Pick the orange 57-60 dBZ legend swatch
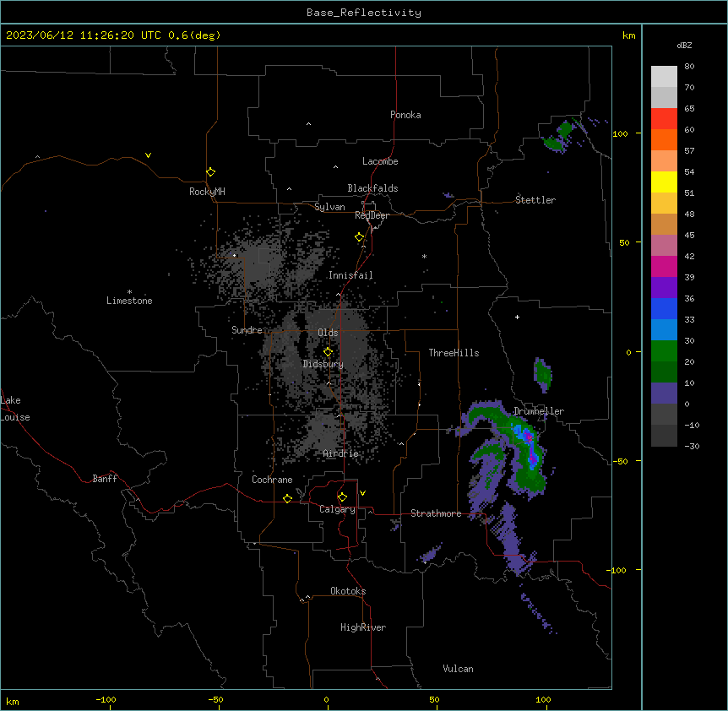 click(x=664, y=139)
